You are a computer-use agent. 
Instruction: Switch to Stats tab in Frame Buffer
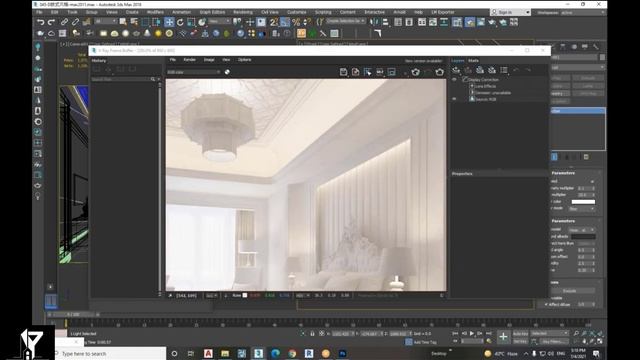pos(473,60)
